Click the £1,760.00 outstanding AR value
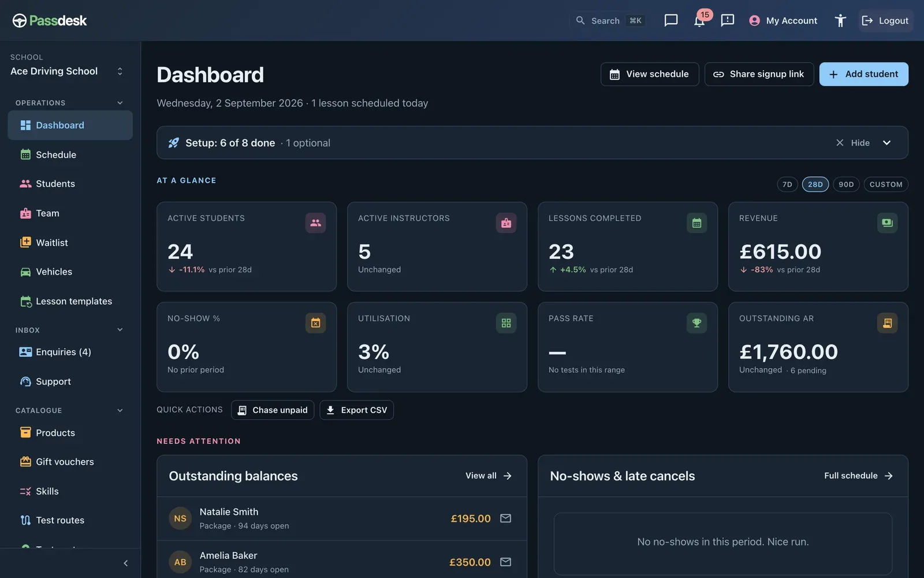 click(788, 351)
